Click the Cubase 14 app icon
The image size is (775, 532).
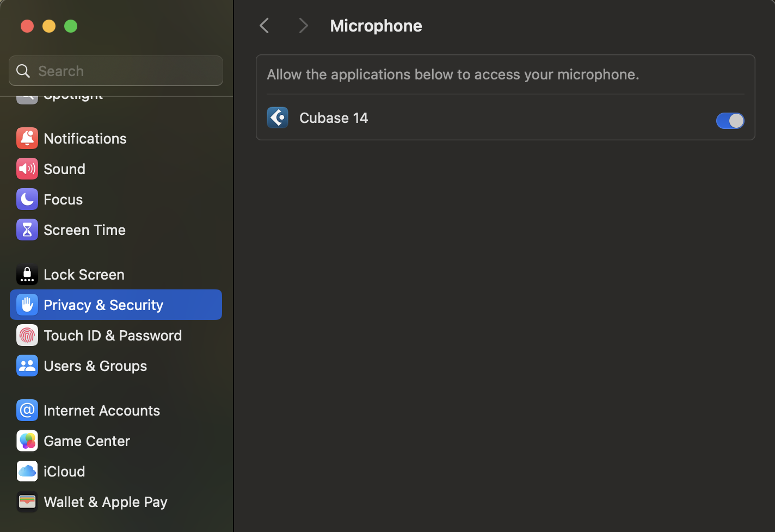point(278,117)
